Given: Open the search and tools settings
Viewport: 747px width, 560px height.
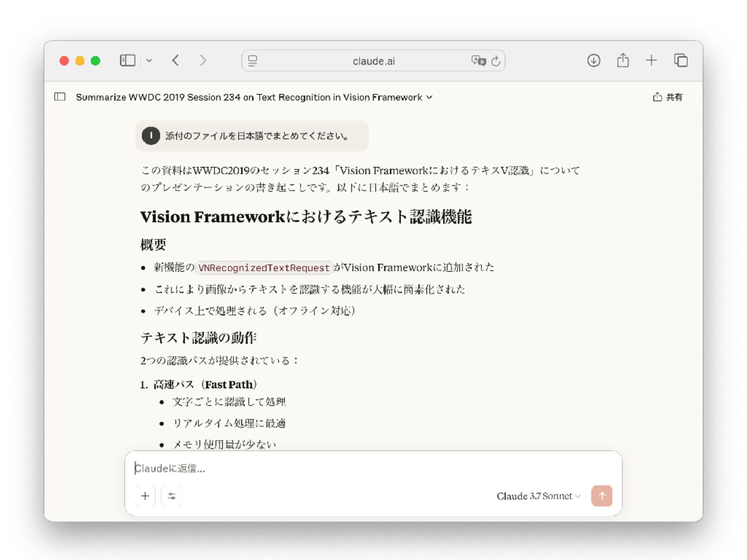Looking at the screenshot, I should pyautogui.click(x=172, y=496).
